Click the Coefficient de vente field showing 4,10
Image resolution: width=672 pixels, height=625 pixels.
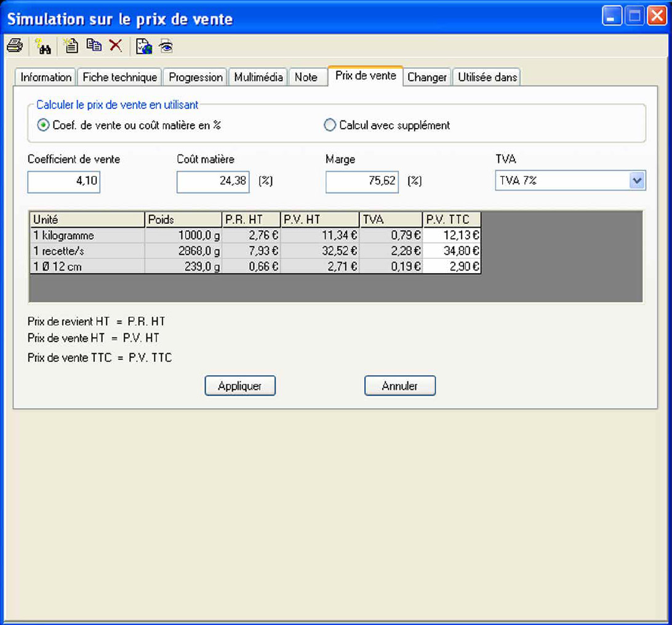64,181
